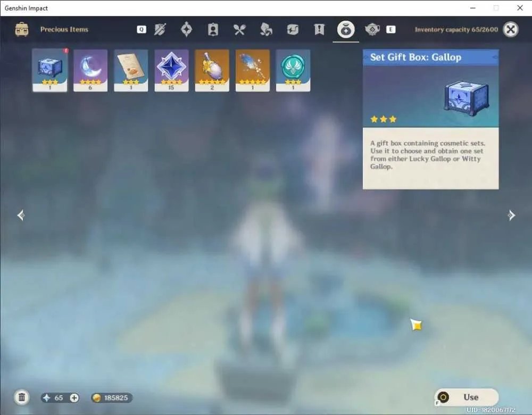Image resolution: width=532 pixels, height=415 pixels.
Task: Click the trash can delete button
Action: [22, 397]
